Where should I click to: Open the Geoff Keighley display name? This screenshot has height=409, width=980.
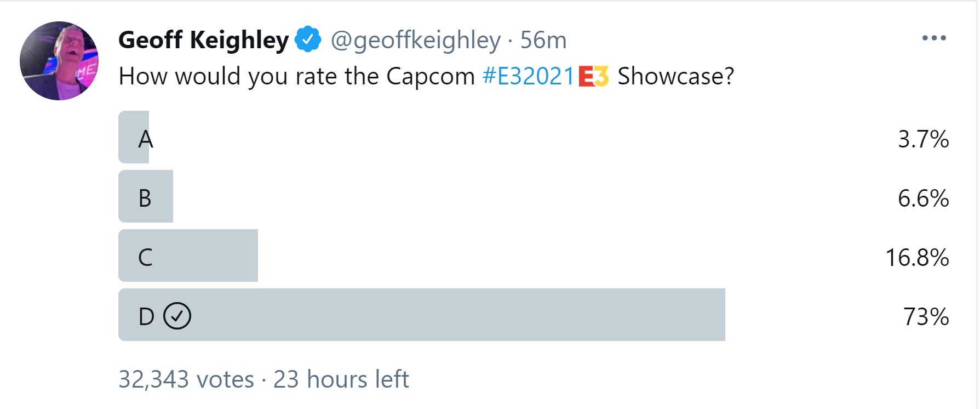(203, 40)
